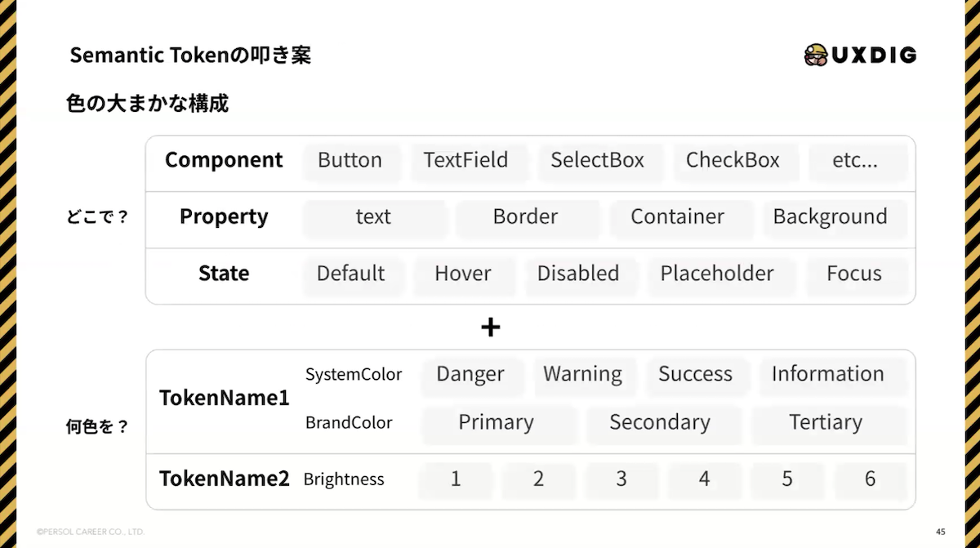Click the plus sign between tables
Image resolution: width=980 pixels, height=548 pixels.
click(490, 327)
